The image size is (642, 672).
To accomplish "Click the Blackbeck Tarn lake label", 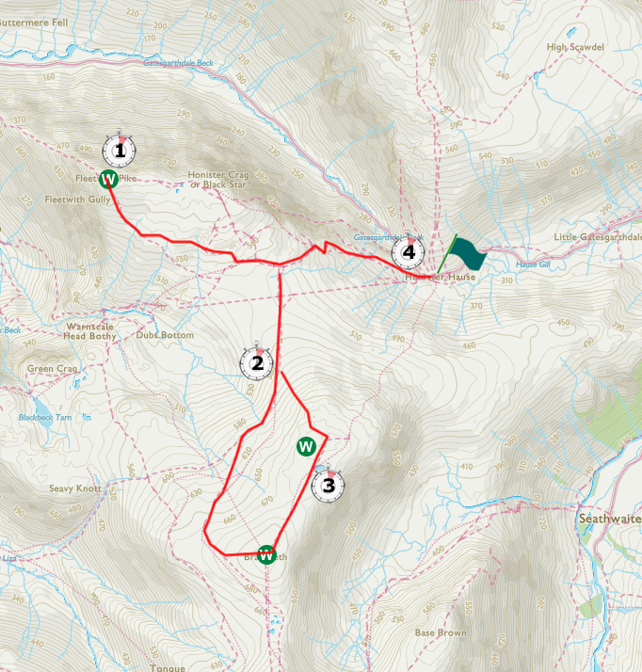I will [45, 417].
